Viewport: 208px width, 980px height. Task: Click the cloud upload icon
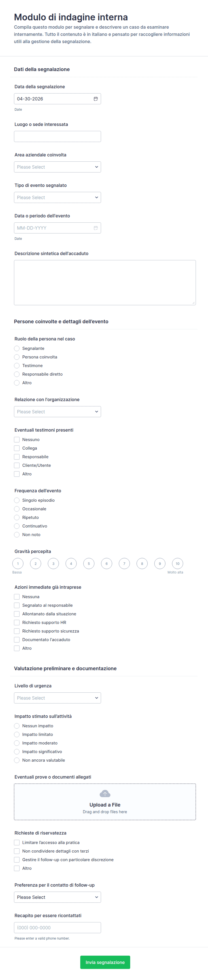(105, 794)
